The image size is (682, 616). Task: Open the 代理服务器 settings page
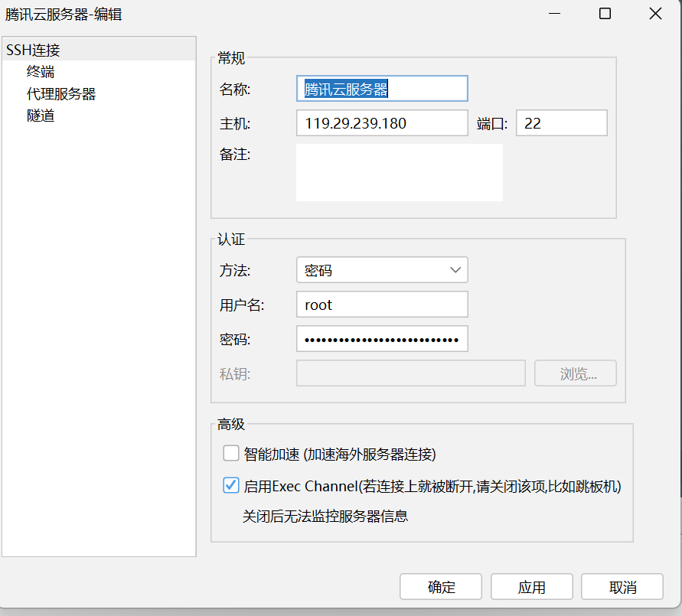point(61,94)
